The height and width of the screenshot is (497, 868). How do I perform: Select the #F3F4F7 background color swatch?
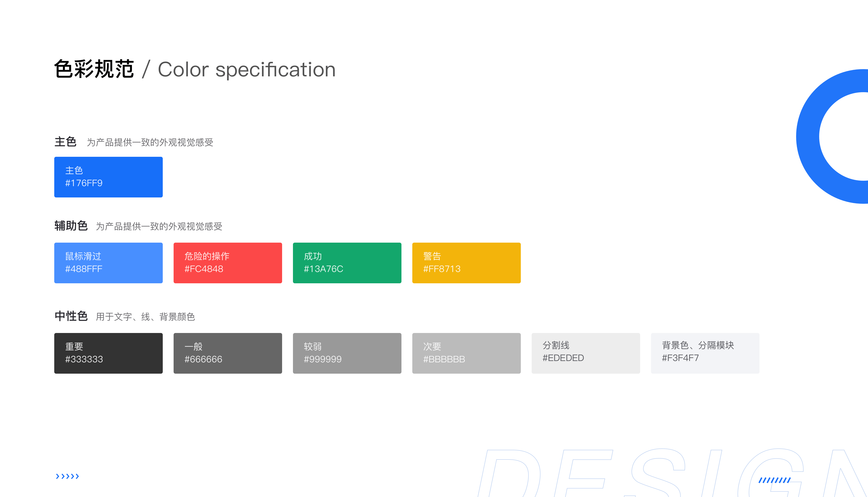pyautogui.click(x=705, y=353)
